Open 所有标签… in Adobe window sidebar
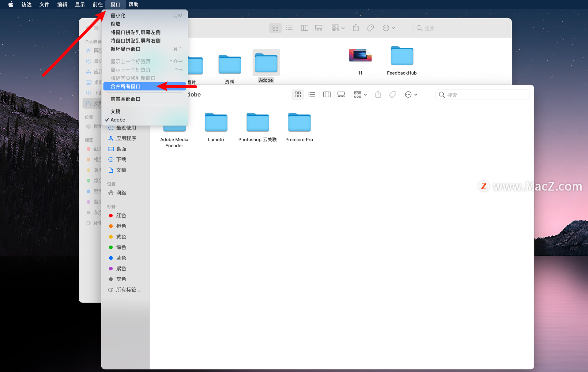The image size is (588, 372). point(126,290)
